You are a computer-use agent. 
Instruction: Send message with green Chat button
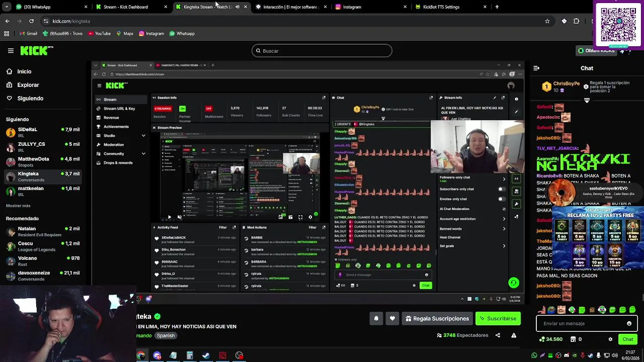627,339
